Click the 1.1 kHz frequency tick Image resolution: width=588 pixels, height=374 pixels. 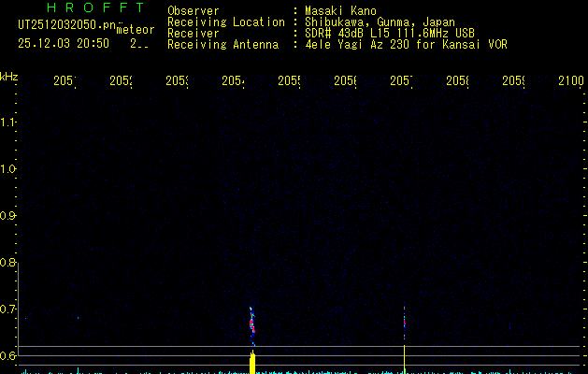tap(9, 122)
